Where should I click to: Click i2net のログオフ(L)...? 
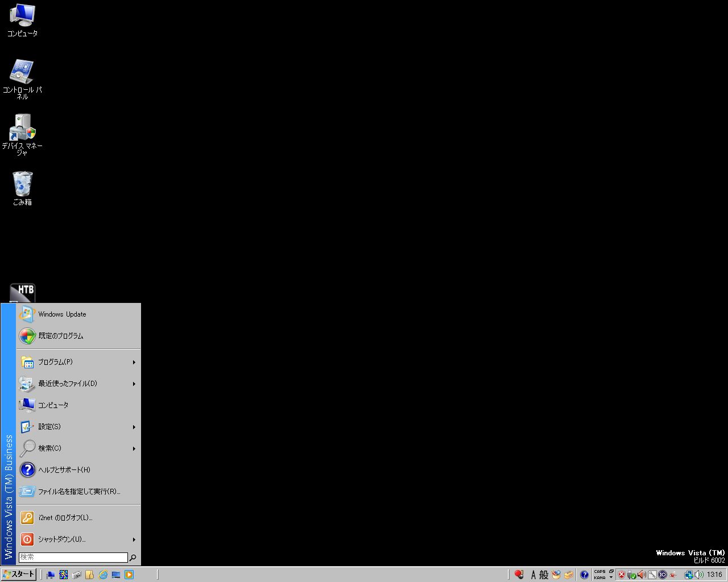coord(78,518)
